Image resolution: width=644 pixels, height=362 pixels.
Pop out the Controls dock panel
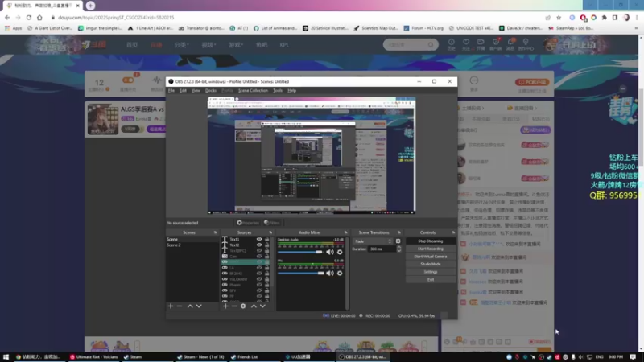453,232
